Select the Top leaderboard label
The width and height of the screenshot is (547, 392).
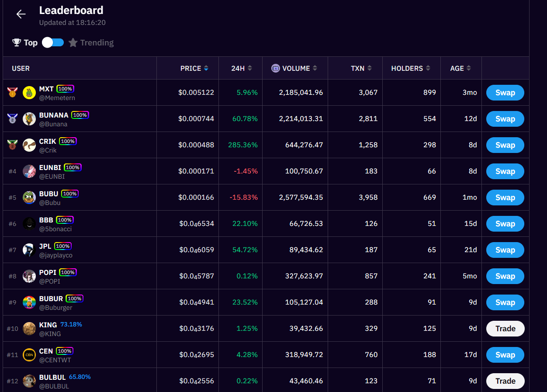click(31, 42)
